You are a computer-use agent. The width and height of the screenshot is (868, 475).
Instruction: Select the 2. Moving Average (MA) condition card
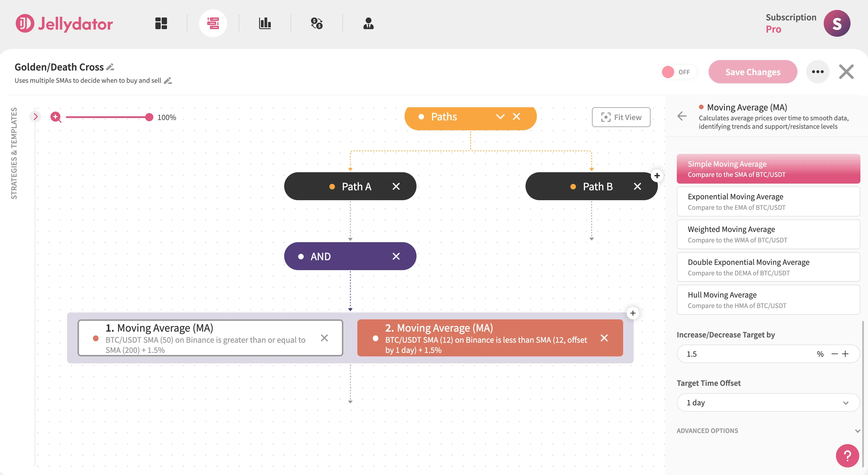[x=490, y=338]
